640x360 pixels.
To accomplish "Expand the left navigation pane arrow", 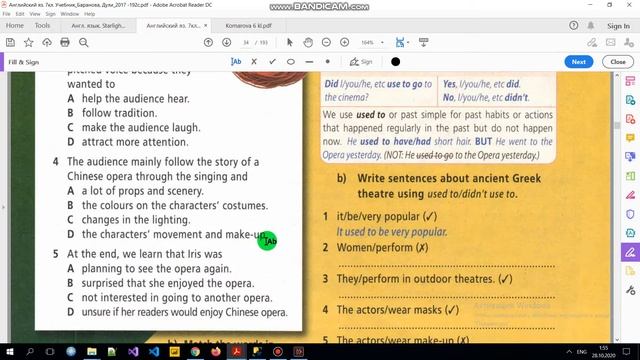I will coord(3,207).
